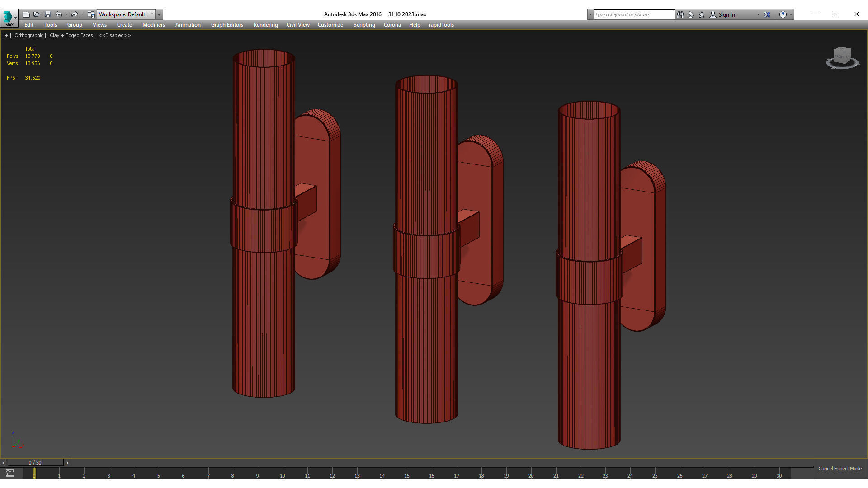
Task: Click the keyword search input field
Action: pyautogui.click(x=633, y=14)
